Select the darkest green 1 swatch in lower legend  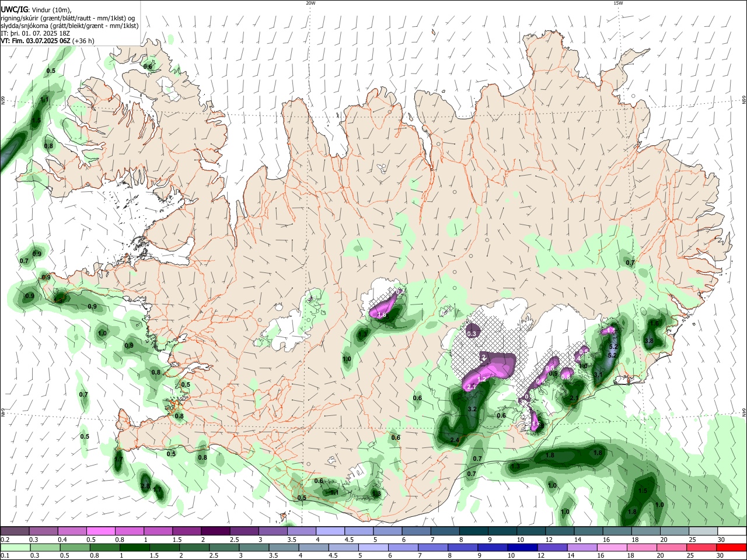134,547
